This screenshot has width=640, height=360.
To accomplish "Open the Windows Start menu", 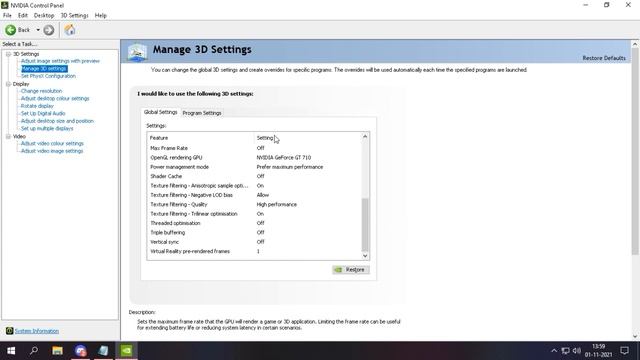I will (11, 351).
